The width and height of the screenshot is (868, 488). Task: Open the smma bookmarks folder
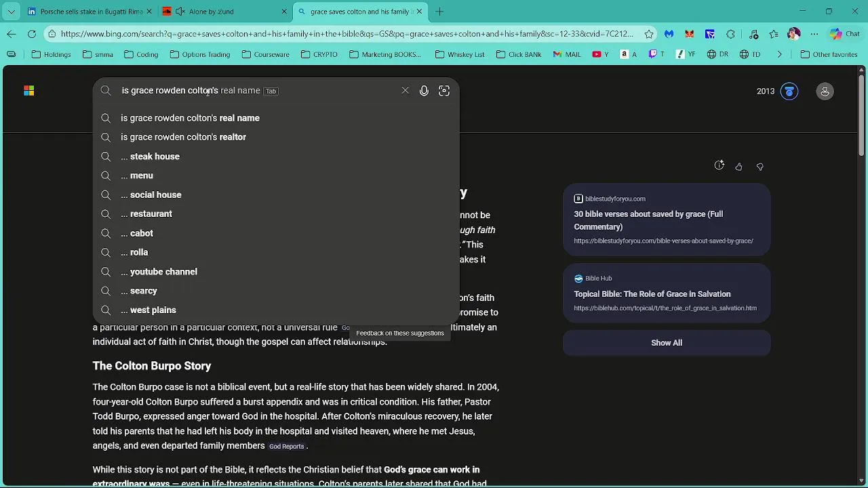pos(98,54)
